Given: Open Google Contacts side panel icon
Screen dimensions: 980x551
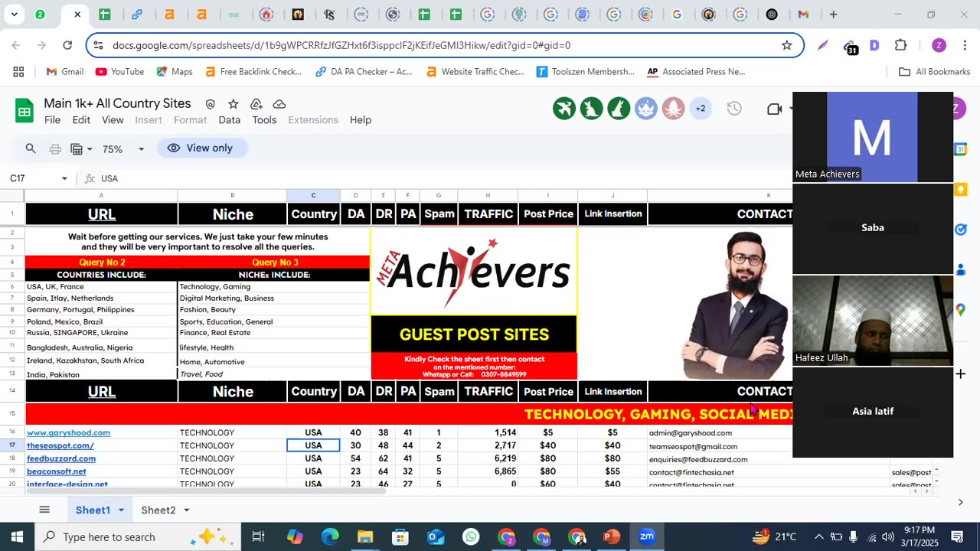Looking at the screenshot, I should pyautogui.click(x=961, y=269).
